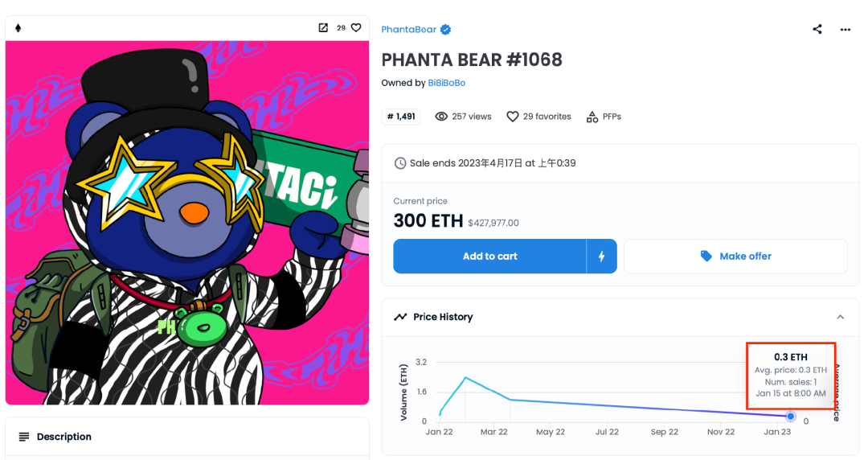Expand the Description section
This screenshot has width=868, height=460.
pos(64,437)
